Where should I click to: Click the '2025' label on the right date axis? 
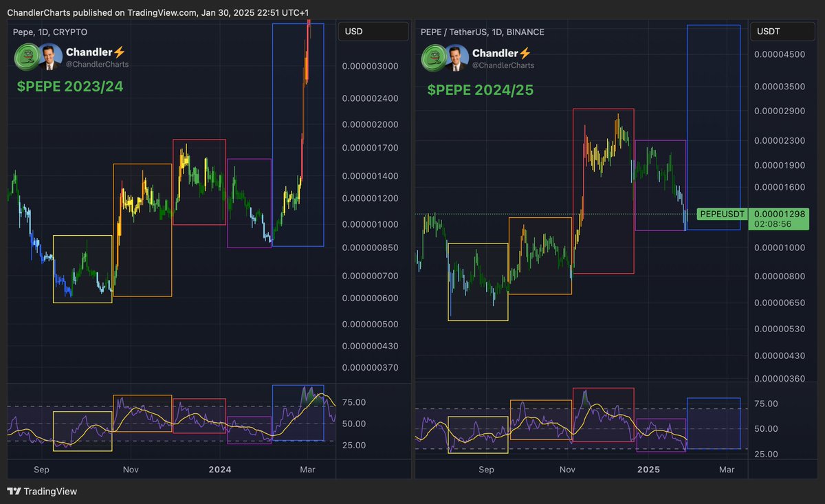648,470
